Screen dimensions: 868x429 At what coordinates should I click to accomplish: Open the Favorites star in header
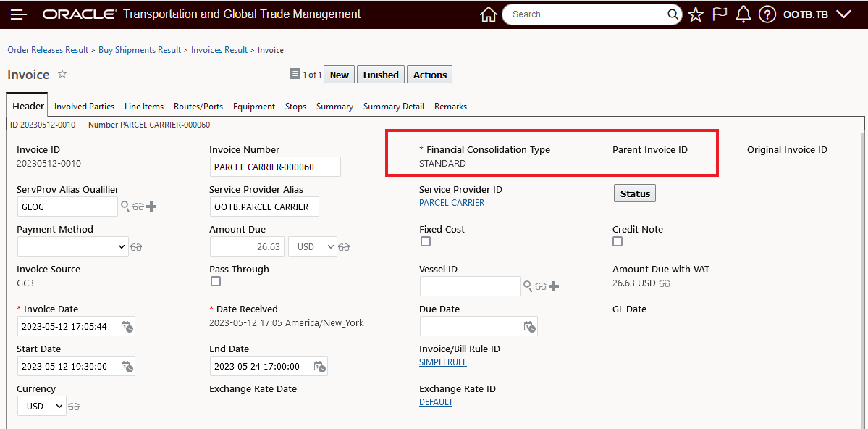coord(696,14)
